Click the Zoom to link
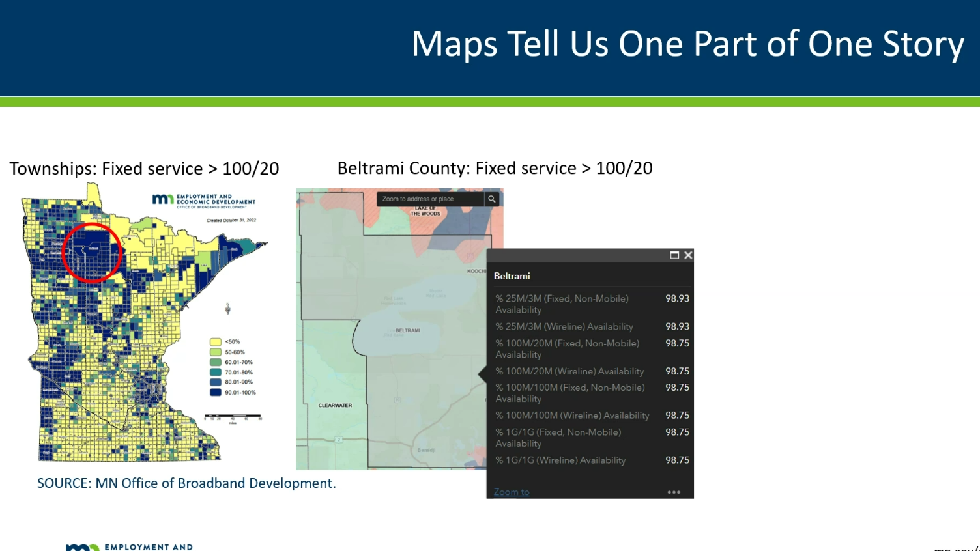 pos(512,492)
